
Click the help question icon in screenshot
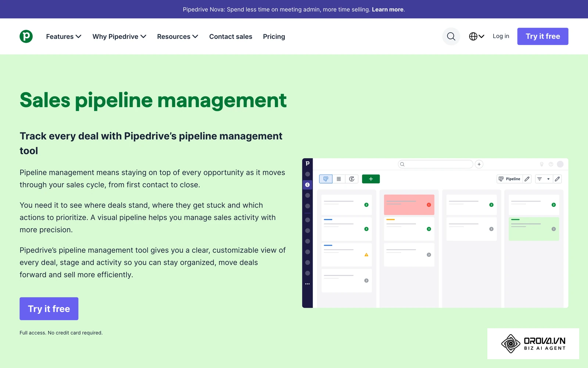551,164
